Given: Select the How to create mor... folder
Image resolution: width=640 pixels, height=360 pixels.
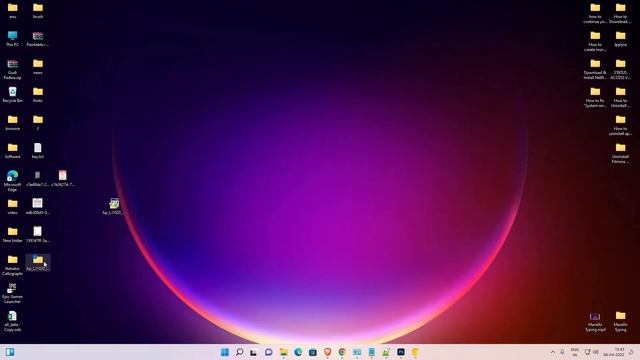Looking at the screenshot, I should 595,41.
